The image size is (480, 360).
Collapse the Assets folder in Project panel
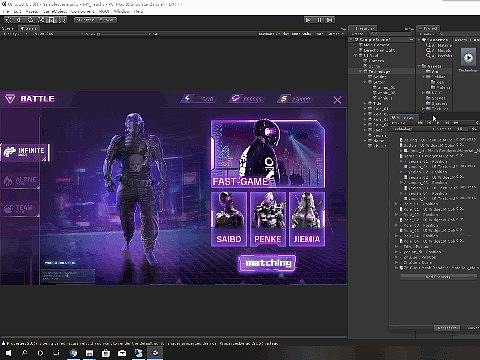pyautogui.click(x=420, y=66)
